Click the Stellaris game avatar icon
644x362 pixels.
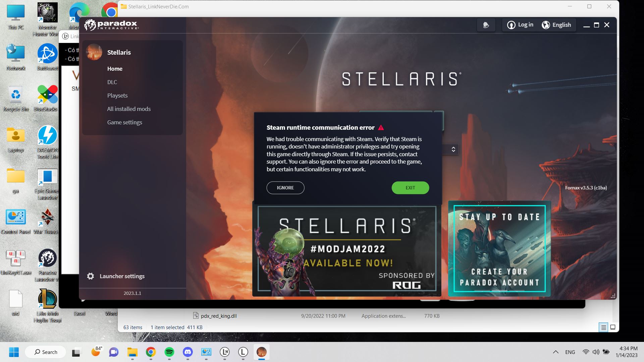[x=94, y=53]
